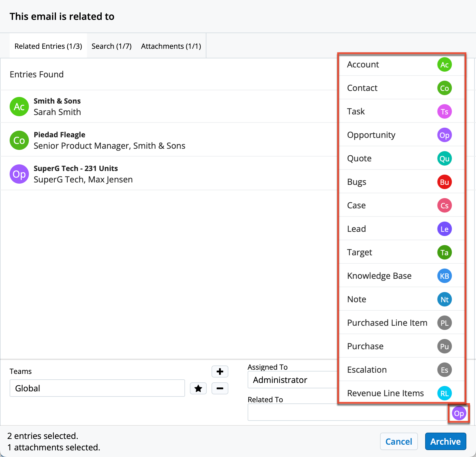Click the Global teams input field
This screenshot has width=476, height=457.
point(97,388)
